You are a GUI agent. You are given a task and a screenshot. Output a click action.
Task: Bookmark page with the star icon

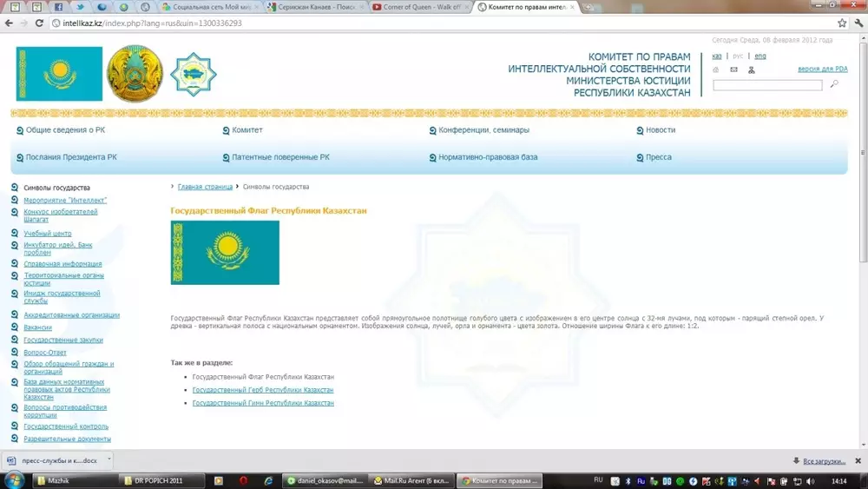click(842, 23)
